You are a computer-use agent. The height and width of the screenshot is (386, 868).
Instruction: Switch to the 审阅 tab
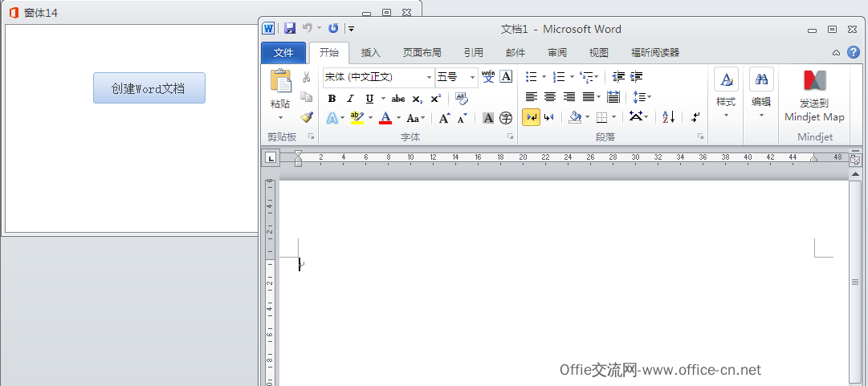pos(557,52)
